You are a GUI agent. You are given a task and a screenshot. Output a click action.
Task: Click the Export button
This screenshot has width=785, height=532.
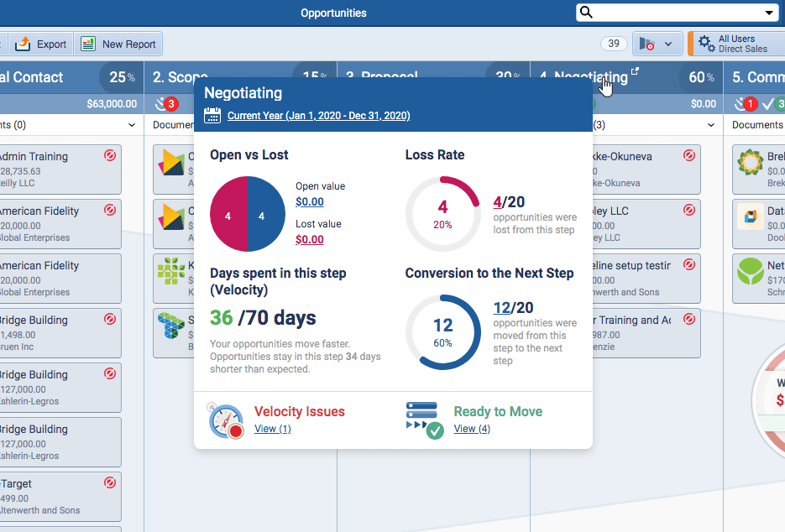(x=41, y=44)
